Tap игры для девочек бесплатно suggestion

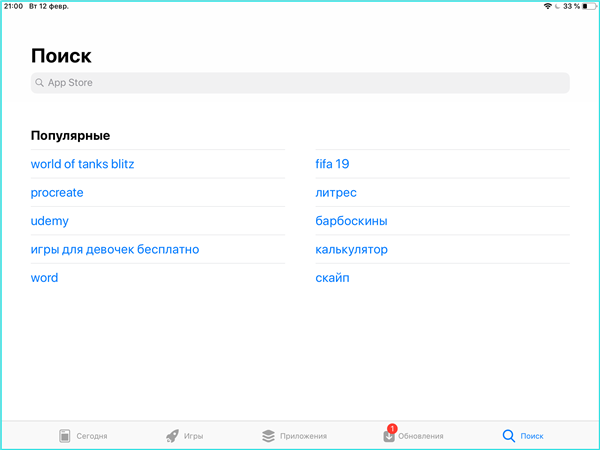click(115, 249)
